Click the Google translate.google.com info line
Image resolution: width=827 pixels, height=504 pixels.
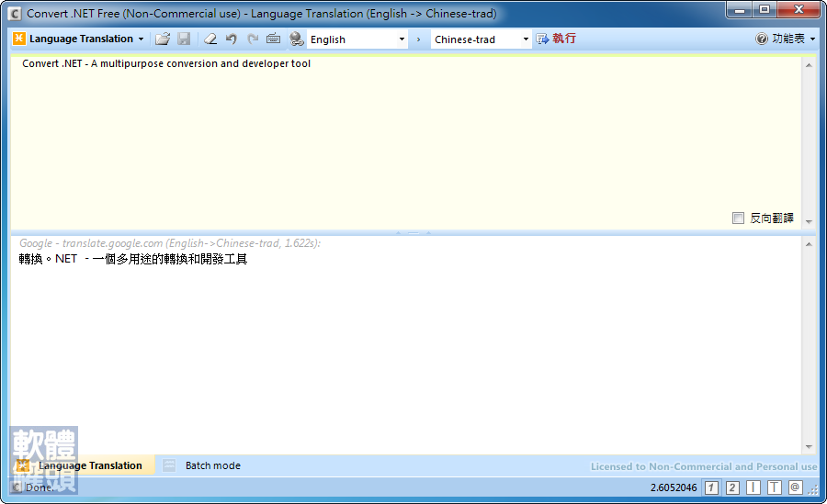[x=170, y=243]
